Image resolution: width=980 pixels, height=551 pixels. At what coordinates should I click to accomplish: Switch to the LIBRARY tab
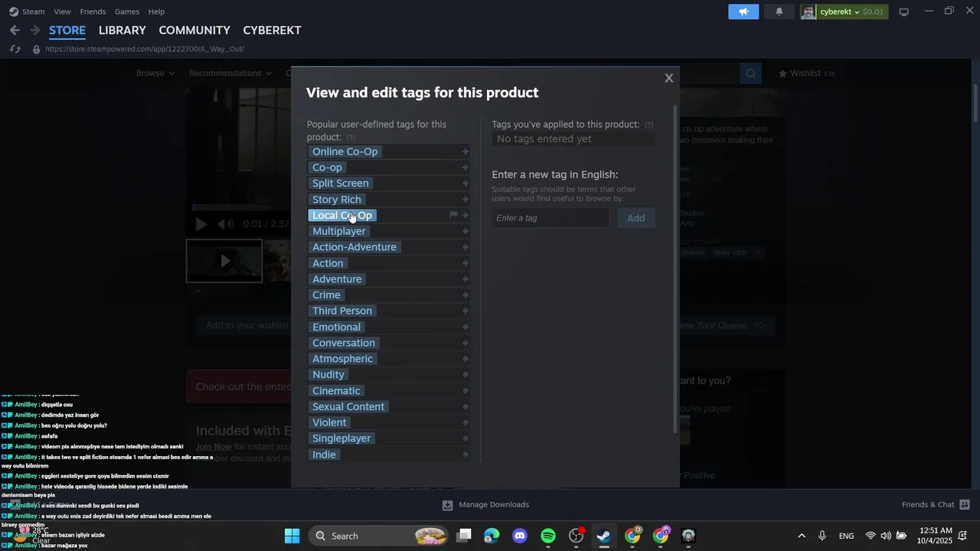click(x=122, y=30)
